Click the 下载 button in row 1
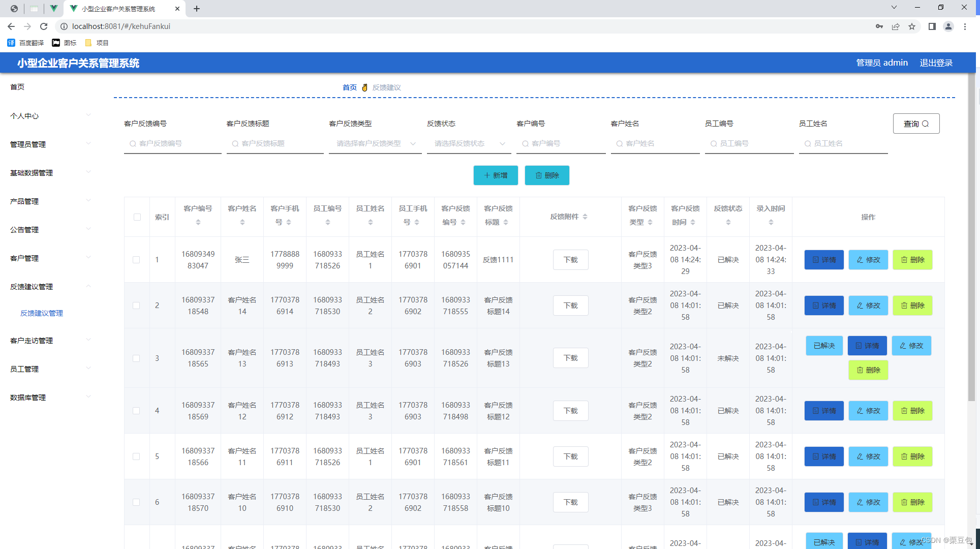This screenshot has height=549, width=980. coord(570,259)
